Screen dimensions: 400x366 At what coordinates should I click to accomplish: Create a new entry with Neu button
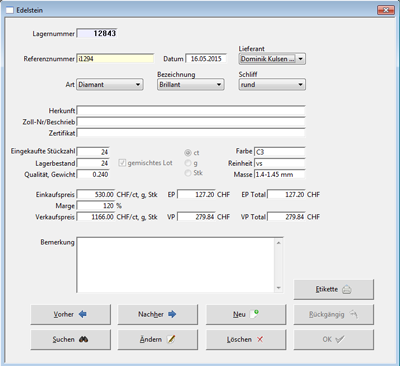point(246,314)
